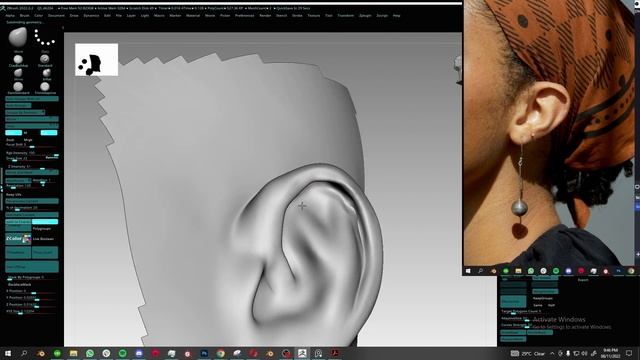Viewport: 640px width, 360px height.
Task: Adjust the Rgb Intensity slider
Action: tap(32, 153)
